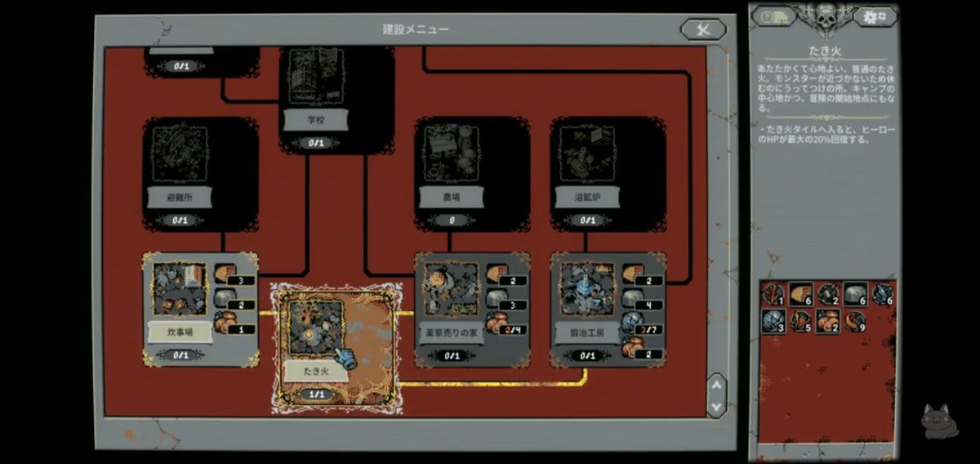The image size is (980, 464).
Task: Select inventory resource showing 9
Action: pos(855,321)
